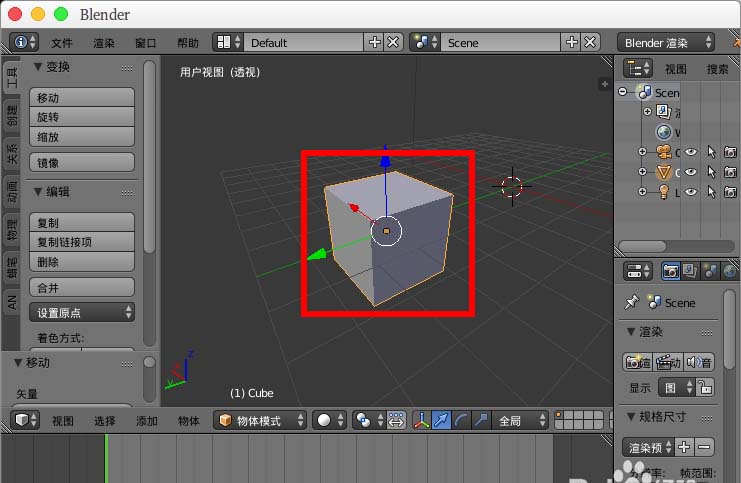Delete the current scene with X button
Image resolution: width=741 pixels, height=483 pixels.
pyautogui.click(x=590, y=43)
